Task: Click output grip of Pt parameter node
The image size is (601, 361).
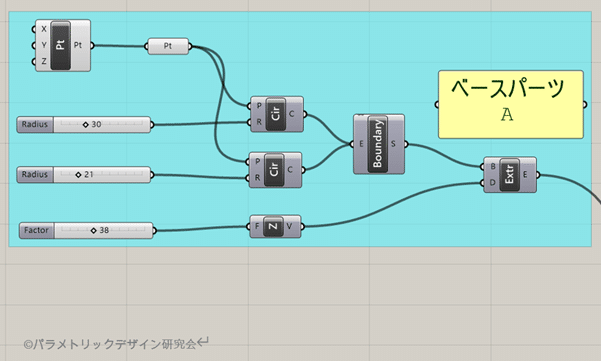Action: (190, 46)
